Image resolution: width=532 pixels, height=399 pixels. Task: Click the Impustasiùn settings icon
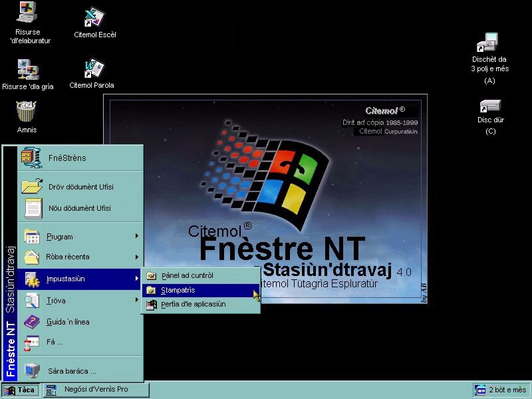pos(32,279)
